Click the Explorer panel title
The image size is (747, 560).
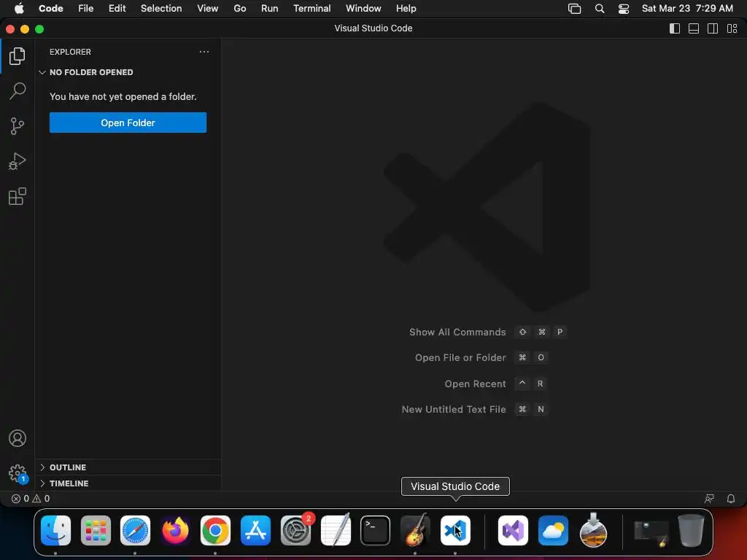70,52
